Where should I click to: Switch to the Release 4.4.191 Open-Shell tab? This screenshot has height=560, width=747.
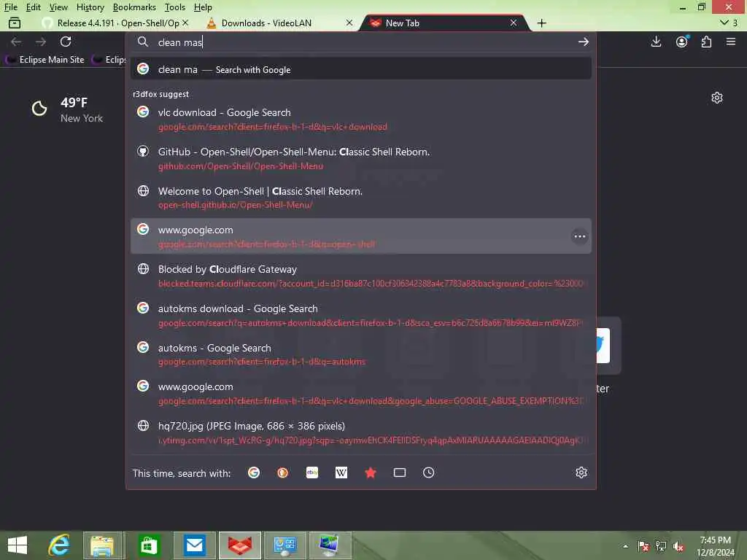pyautogui.click(x=115, y=23)
